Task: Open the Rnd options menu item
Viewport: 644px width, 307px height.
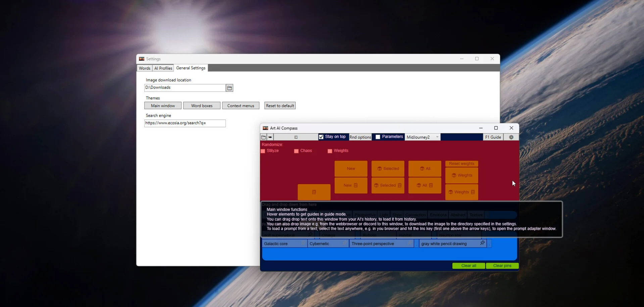Action: [360, 137]
